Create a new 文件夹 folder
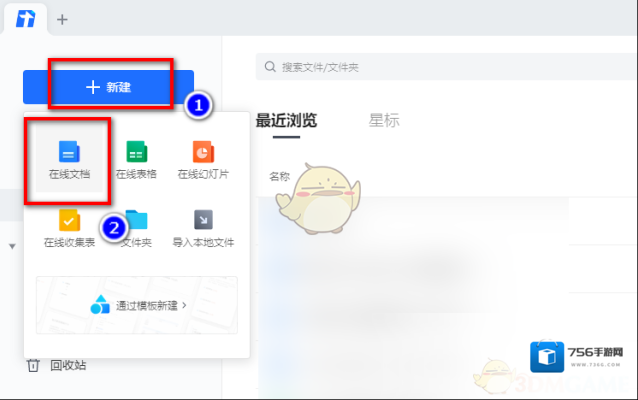This screenshot has height=400, width=638. [136, 228]
